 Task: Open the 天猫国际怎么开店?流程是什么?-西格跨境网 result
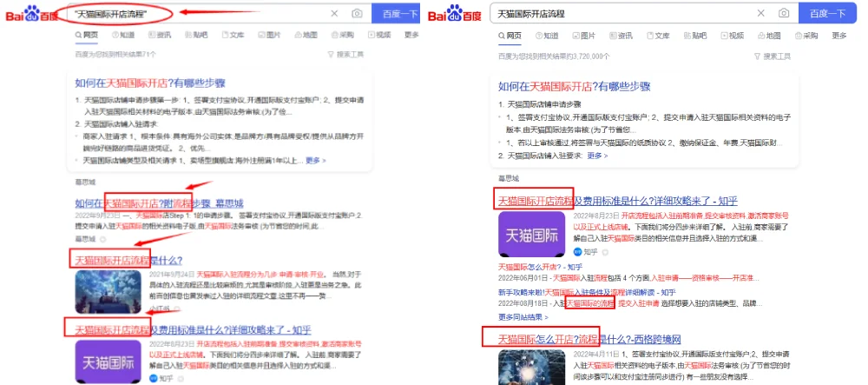(x=589, y=339)
